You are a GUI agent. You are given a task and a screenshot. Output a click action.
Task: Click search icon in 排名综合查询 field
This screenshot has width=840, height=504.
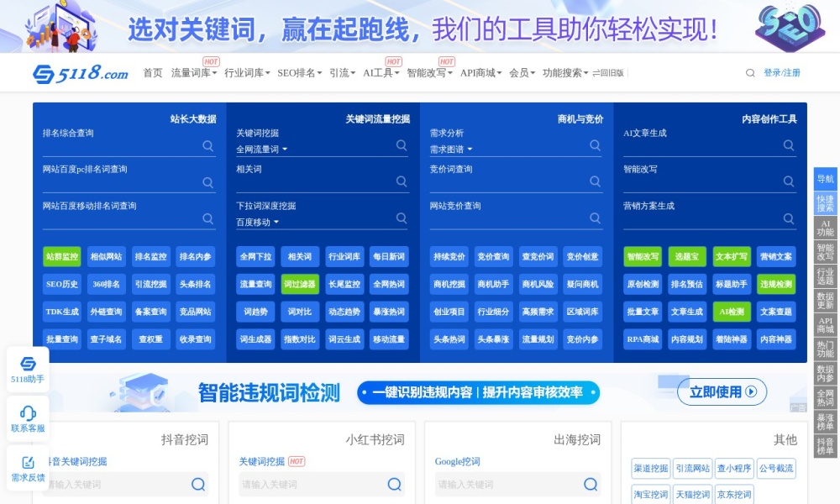tap(207, 145)
